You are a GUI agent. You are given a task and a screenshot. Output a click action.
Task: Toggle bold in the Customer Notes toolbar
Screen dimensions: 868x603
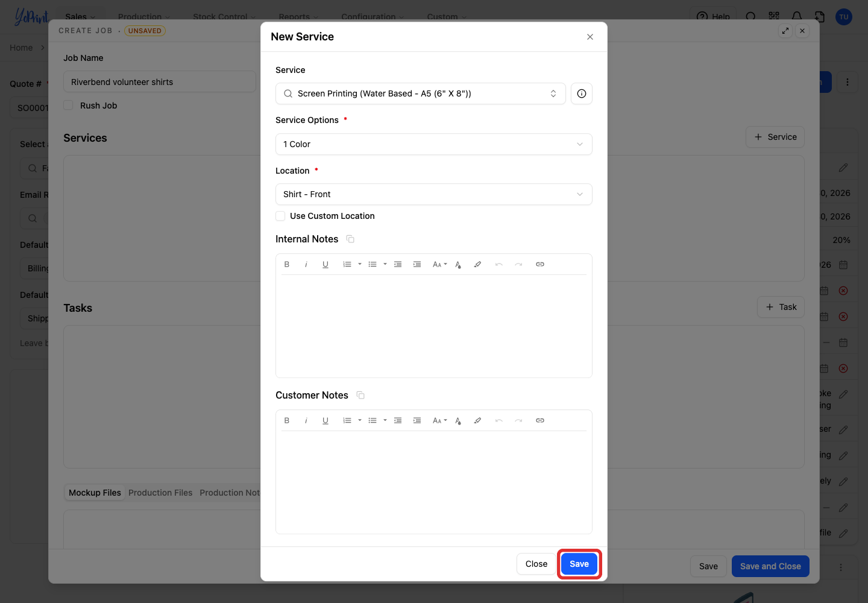tap(287, 420)
